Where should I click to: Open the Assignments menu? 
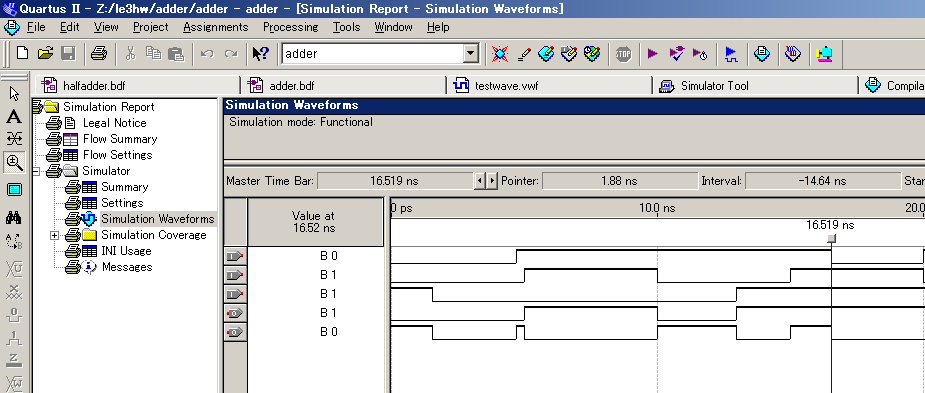click(x=215, y=27)
